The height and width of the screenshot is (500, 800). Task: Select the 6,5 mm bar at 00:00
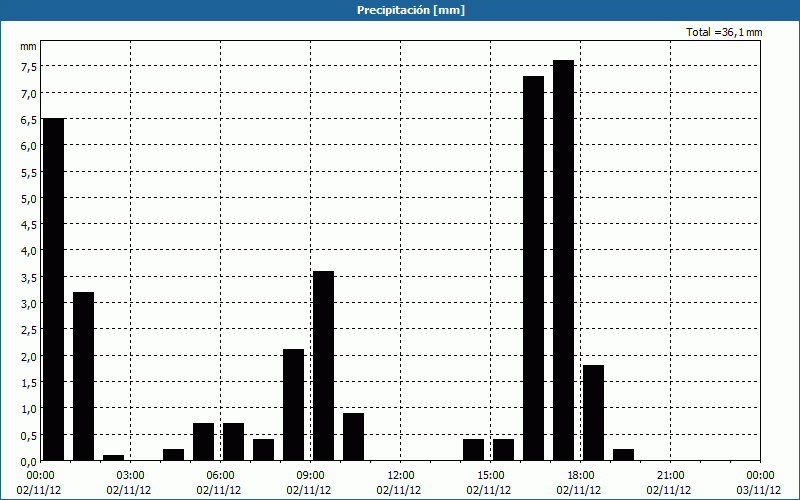click(54, 289)
